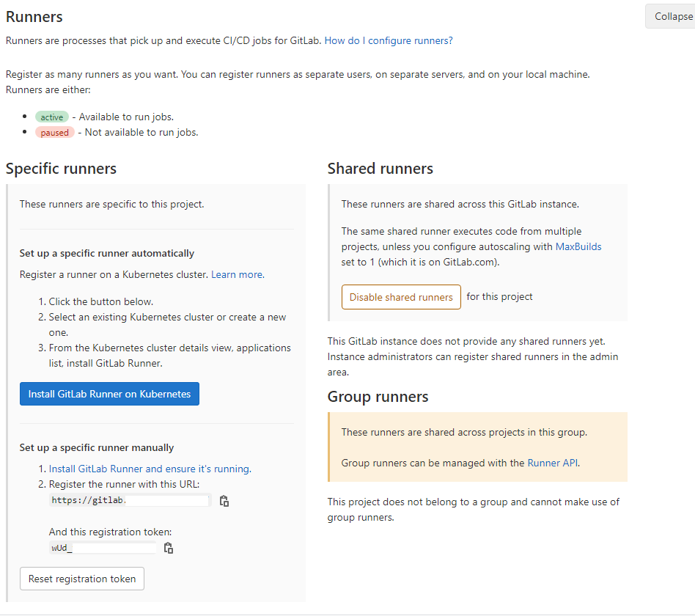This screenshot has height=616, width=695.
Task: Copy the registration token with clipboard icon
Action: click(169, 548)
